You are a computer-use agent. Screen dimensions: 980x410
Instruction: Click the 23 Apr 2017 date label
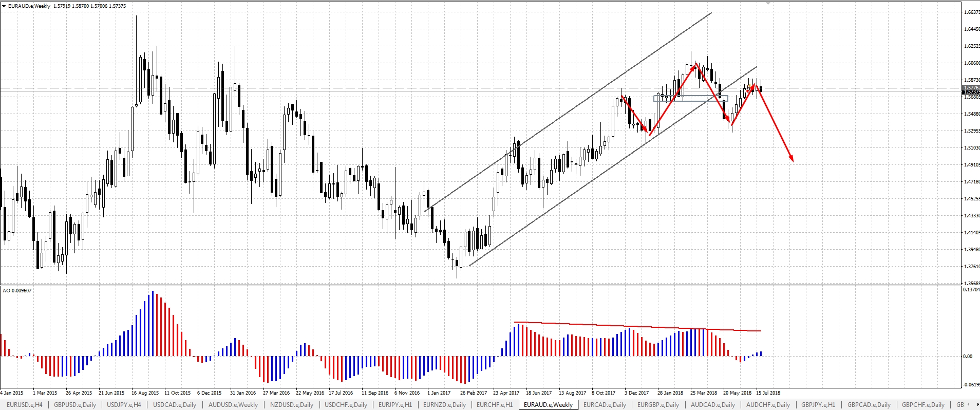506,393
